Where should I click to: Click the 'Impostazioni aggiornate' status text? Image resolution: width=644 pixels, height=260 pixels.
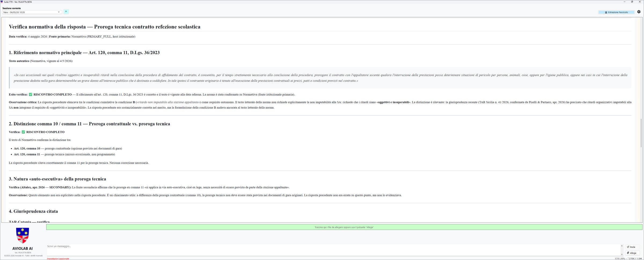58,259
